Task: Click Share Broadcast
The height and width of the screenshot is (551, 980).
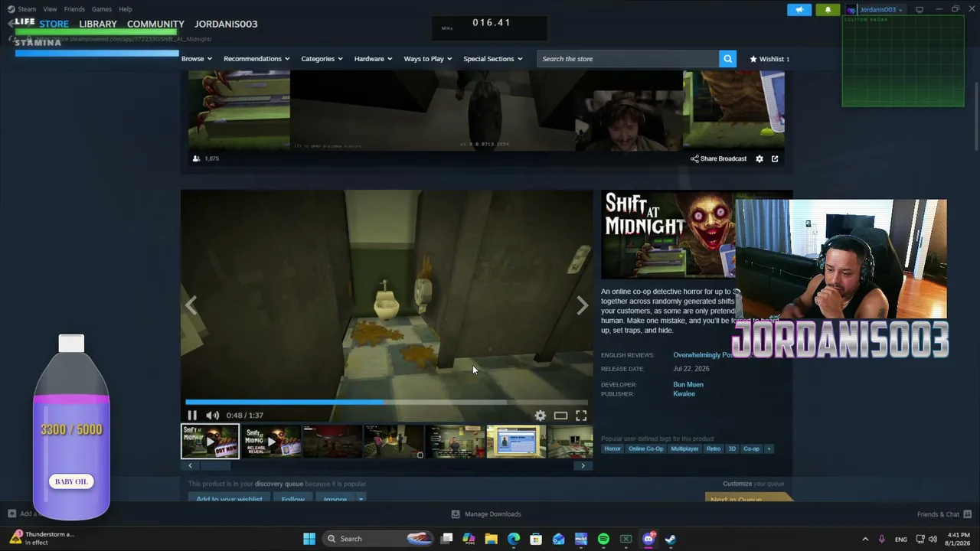Action: pos(718,158)
